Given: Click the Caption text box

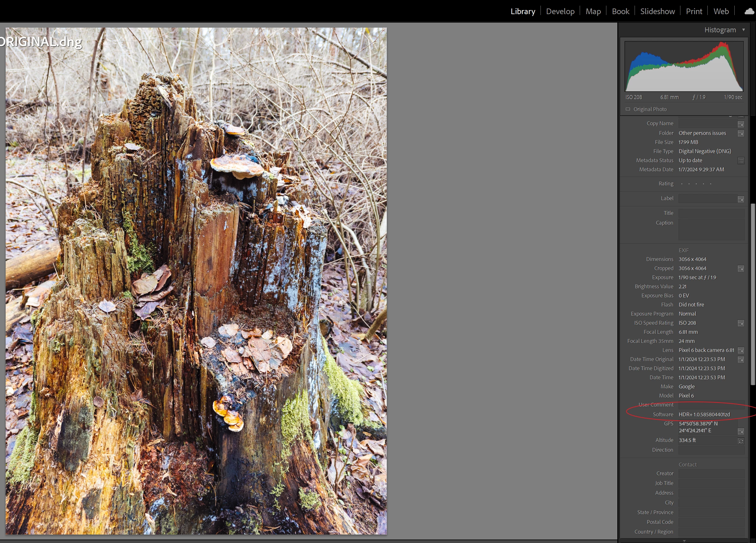Looking at the screenshot, I should (711, 229).
